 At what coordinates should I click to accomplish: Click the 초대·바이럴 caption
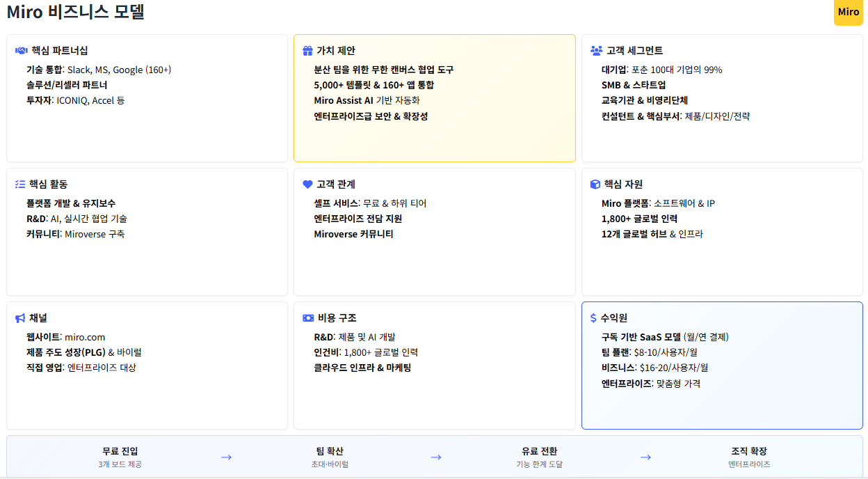330,464
